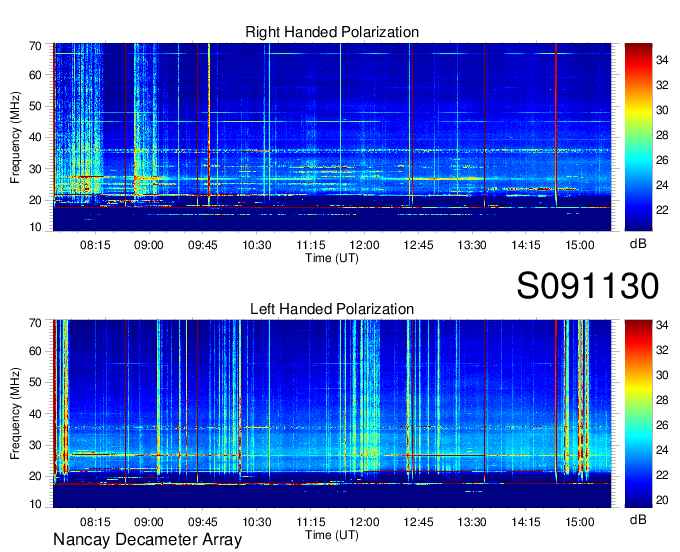Click the 60 MHz tick on the top plot
The image size is (680, 552).
click(35, 75)
